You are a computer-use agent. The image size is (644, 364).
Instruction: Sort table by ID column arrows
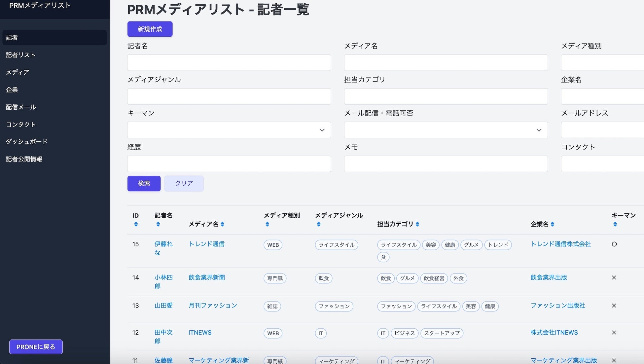coord(136,224)
